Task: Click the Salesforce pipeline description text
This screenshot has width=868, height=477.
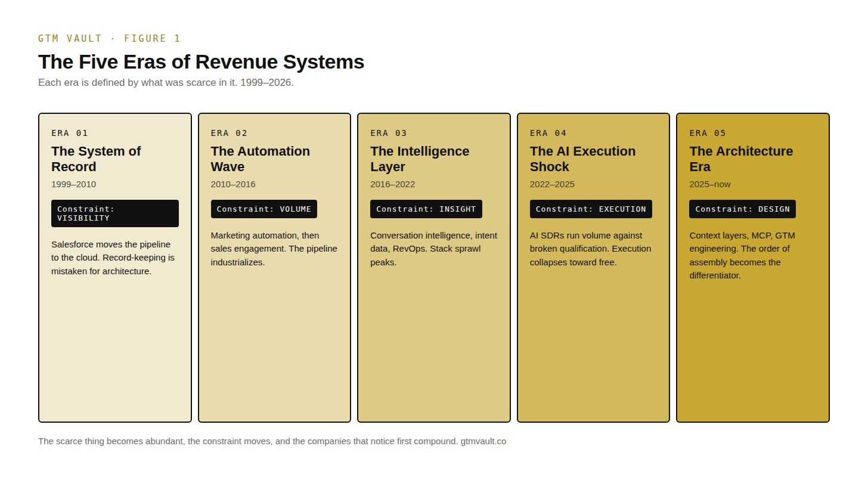Action: click(x=113, y=258)
